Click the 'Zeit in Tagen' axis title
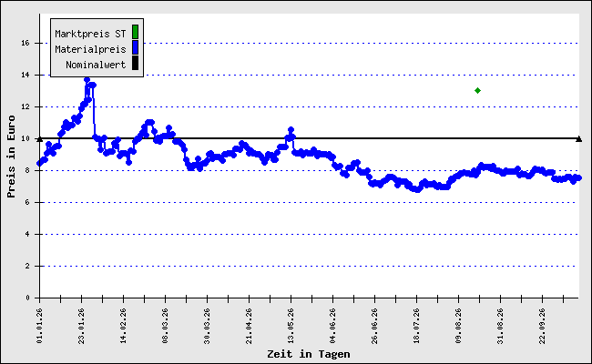 309,354
